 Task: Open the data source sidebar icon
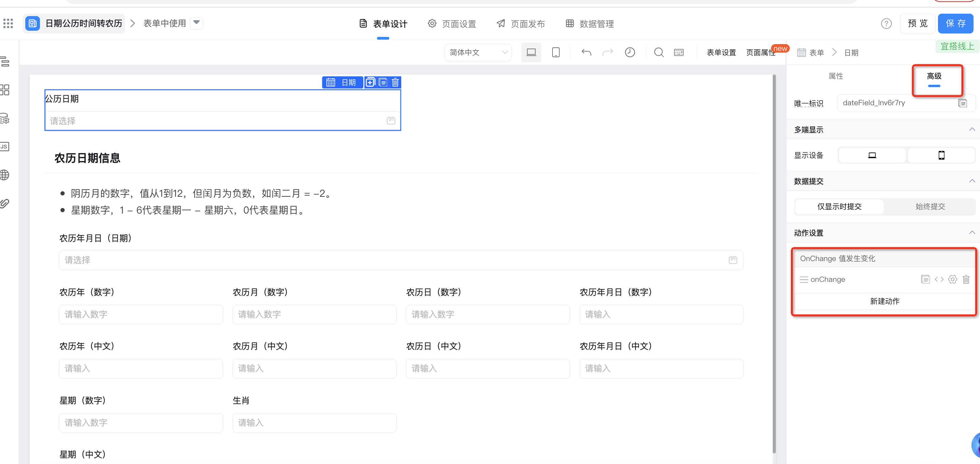pos(5,118)
